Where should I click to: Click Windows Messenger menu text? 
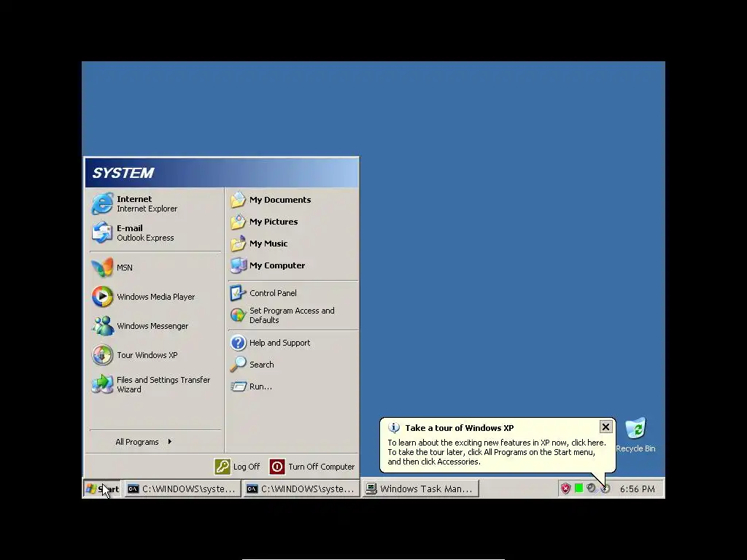[x=152, y=326]
